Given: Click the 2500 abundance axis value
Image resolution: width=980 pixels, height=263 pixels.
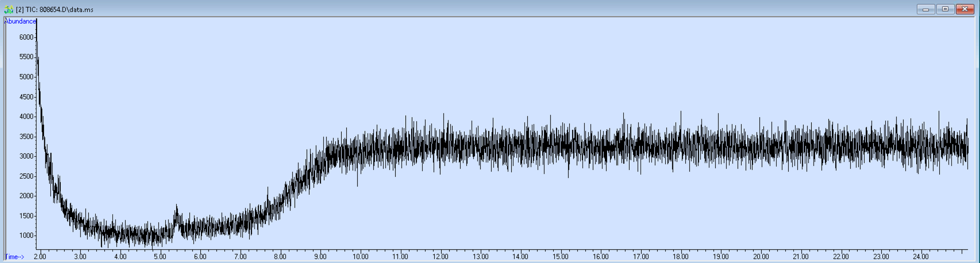Looking at the screenshot, I should [x=26, y=176].
